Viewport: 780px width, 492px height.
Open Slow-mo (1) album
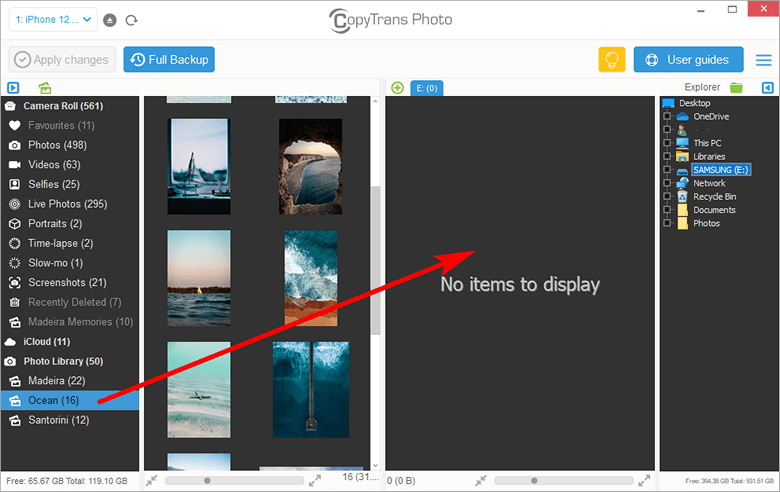click(x=70, y=263)
